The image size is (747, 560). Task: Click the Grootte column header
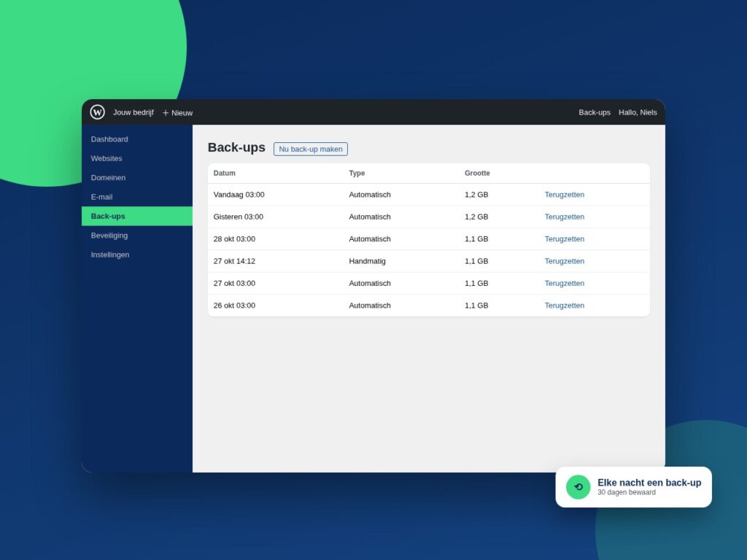[x=477, y=173]
